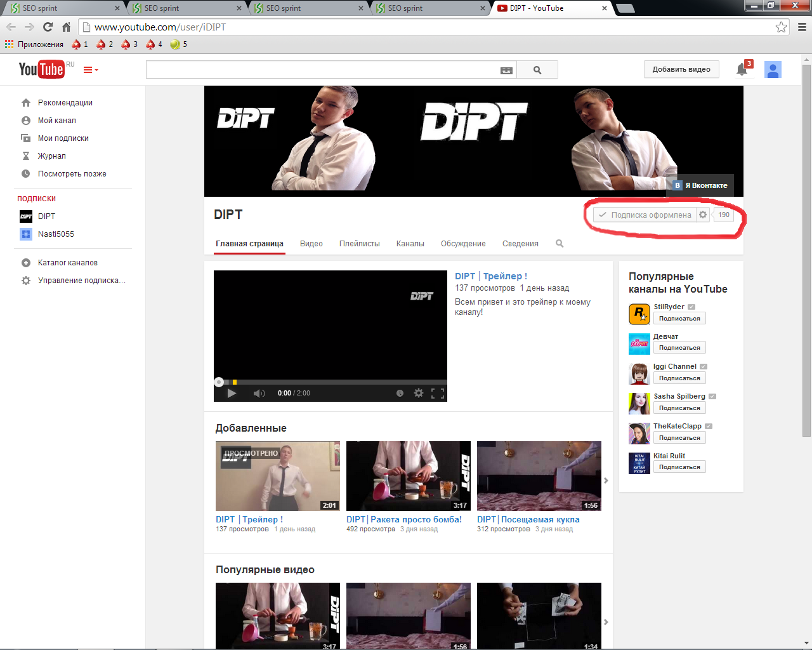Toggle Подписка оформлена subscription button

click(x=645, y=215)
